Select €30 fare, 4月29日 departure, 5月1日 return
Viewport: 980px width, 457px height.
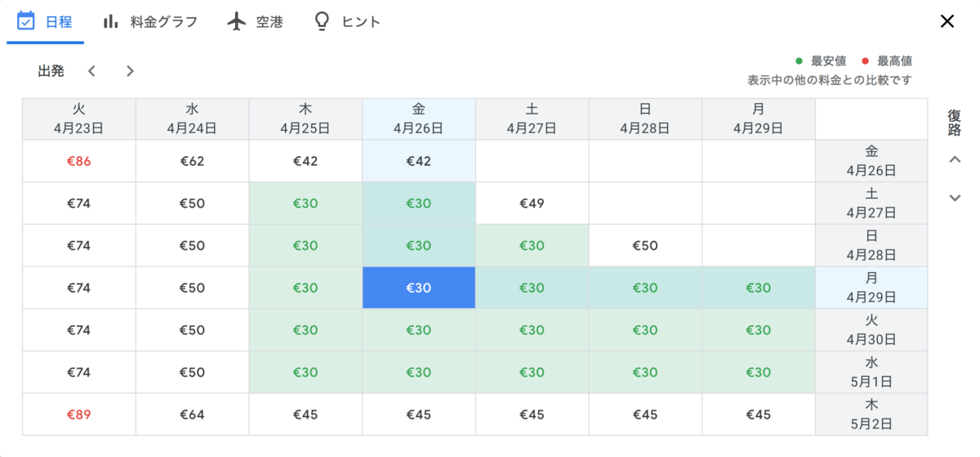[759, 372]
